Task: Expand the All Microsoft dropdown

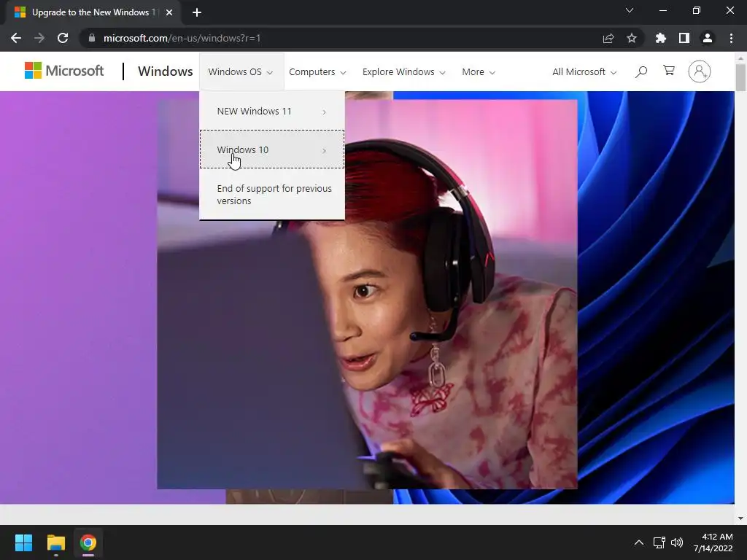Action: click(584, 72)
